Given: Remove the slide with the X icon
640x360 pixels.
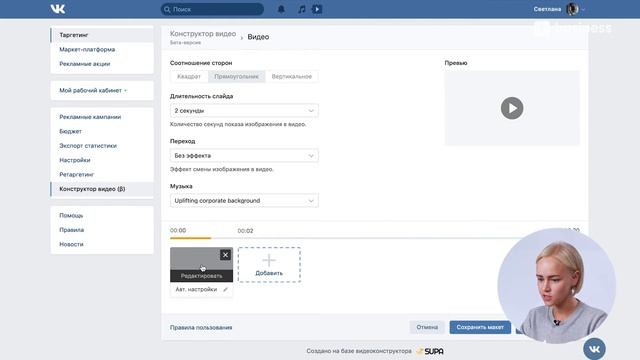Looking at the screenshot, I should (x=225, y=255).
